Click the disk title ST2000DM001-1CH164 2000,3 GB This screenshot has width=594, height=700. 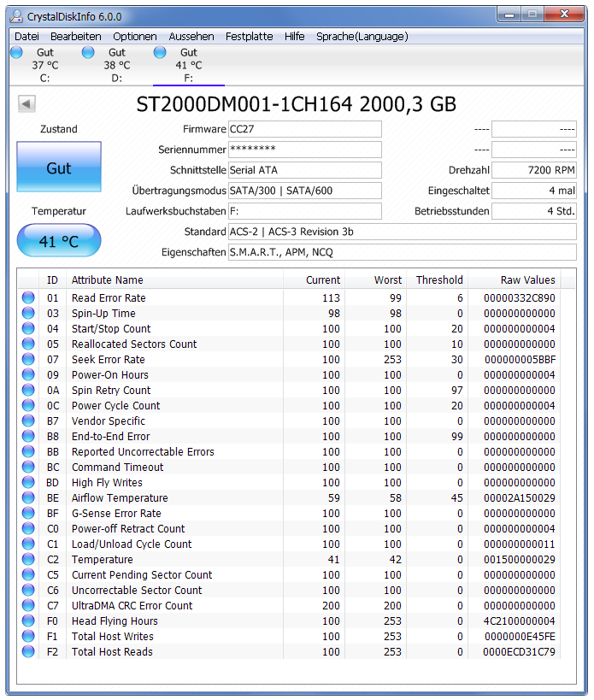click(297, 104)
